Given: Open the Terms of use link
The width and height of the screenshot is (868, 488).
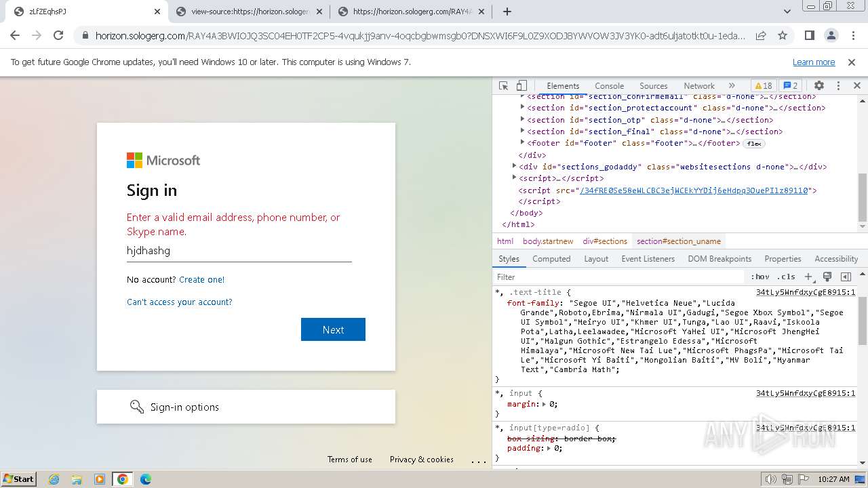Looking at the screenshot, I should (350, 460).
